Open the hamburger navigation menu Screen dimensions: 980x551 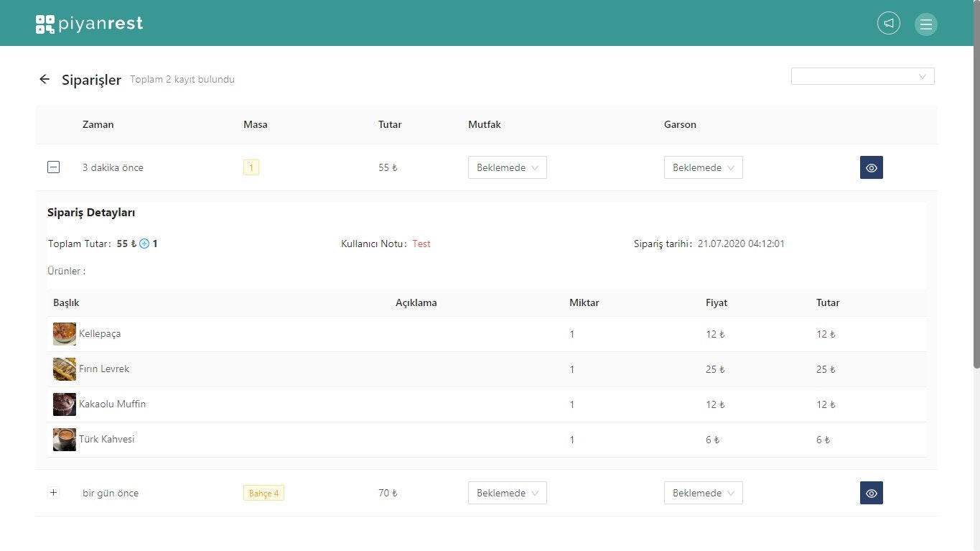coord(925,23)
